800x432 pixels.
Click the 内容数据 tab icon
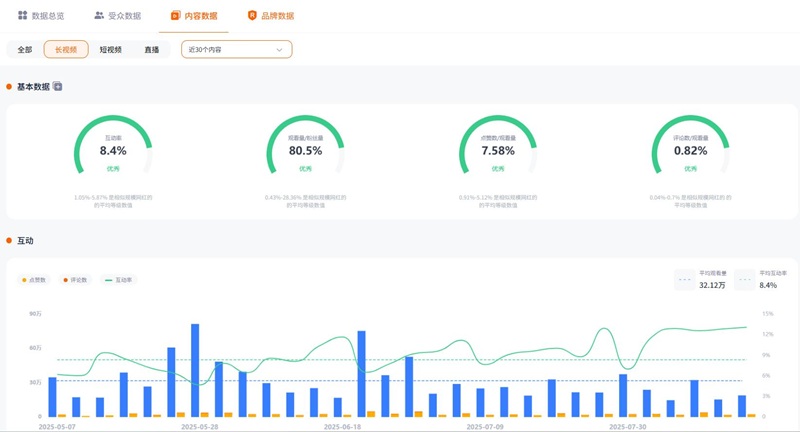(x=176, y=16)
